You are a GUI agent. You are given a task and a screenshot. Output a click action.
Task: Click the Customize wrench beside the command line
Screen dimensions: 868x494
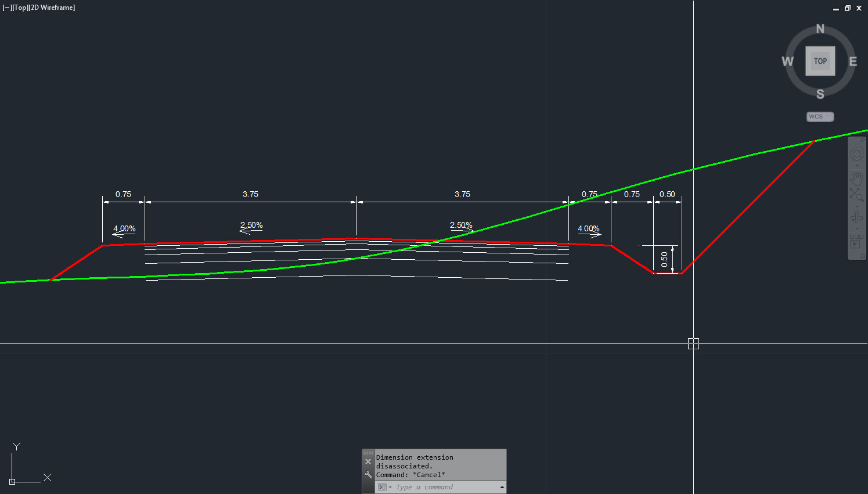pyautogui.click(x=367, y=474)
